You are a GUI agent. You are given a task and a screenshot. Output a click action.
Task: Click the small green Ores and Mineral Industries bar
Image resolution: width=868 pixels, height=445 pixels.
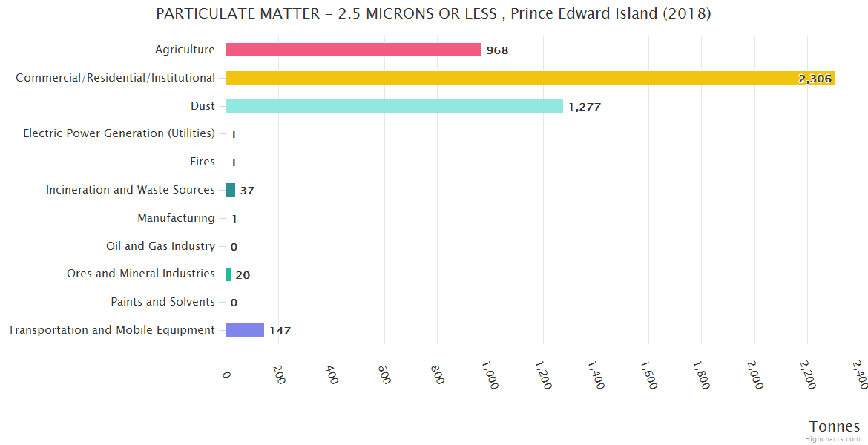(228, 274)
